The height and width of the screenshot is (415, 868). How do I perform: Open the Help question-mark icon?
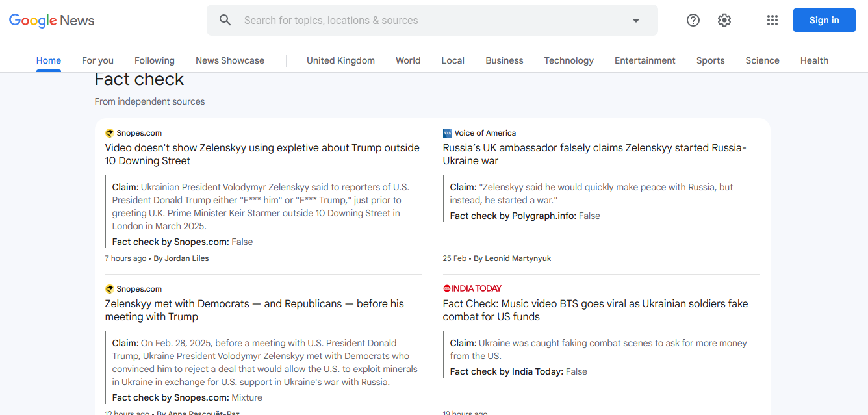coord(693,20)
